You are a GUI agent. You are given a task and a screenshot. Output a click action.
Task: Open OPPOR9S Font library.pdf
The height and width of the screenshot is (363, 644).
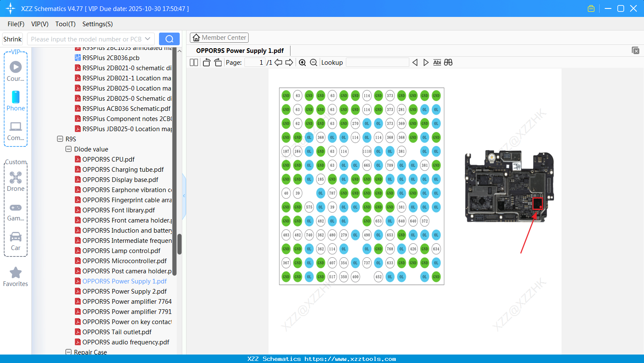[118, 210]
